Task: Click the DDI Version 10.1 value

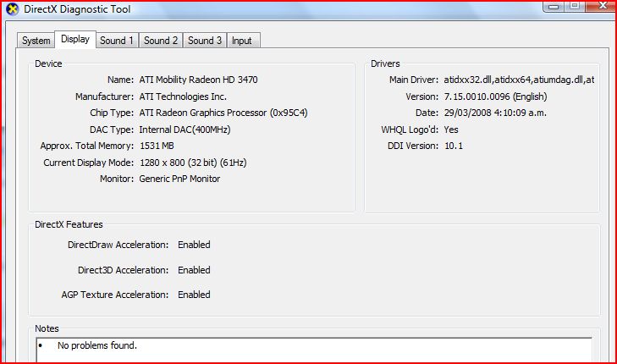Action: point(454,146)
